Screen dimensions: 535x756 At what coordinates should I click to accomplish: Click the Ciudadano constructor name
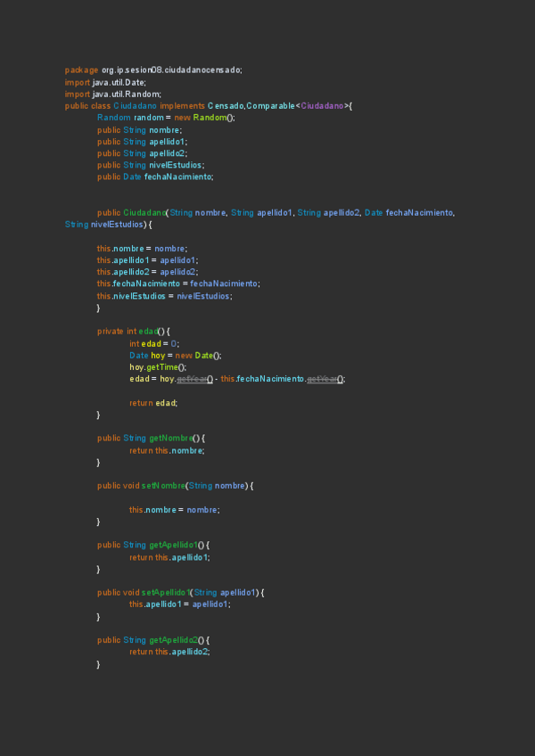point(144,212)
